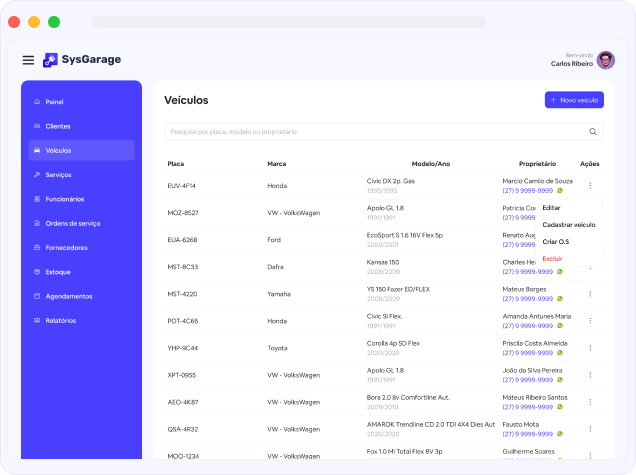Open Carlos Ribeiro's profile avatar
The height and width of the screenshot is (475, 636).
tap(606, 60)
